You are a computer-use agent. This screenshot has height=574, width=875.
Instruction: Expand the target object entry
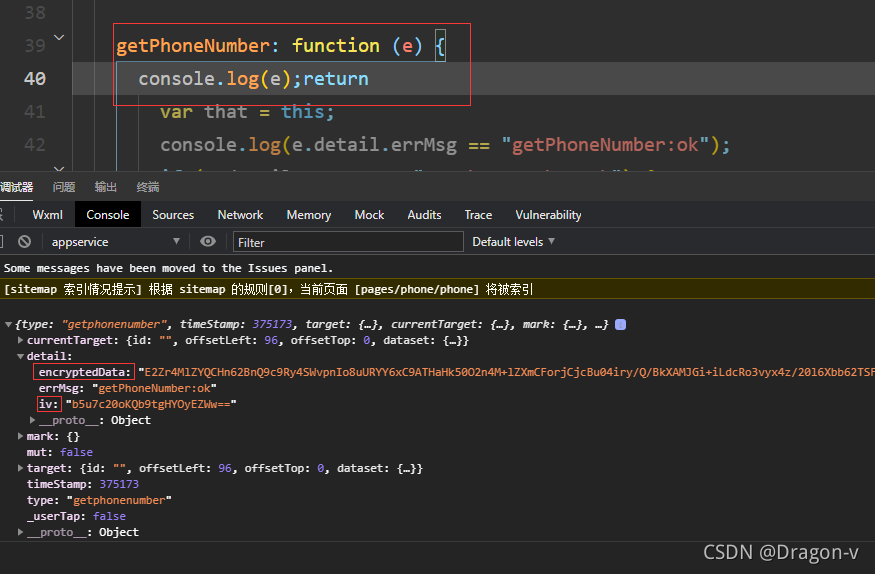point(21,468)
